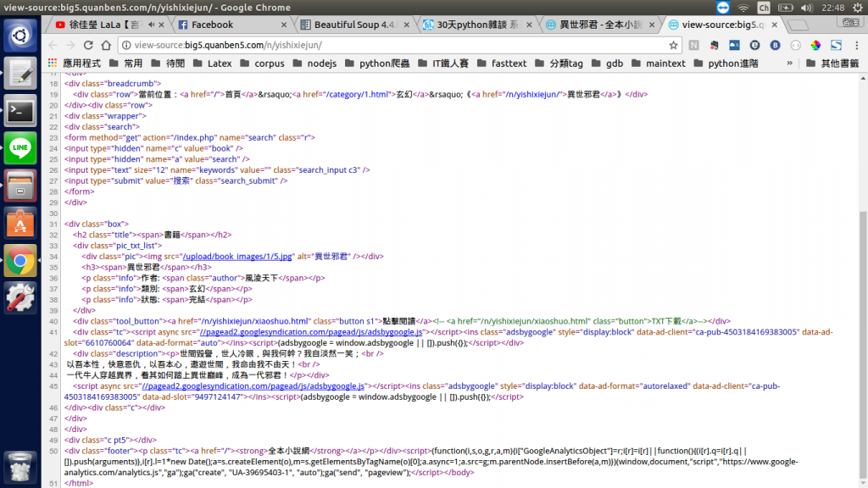Open the Chrome three-dot menu
This screenshot has width=868, height=488.
[x=856, y=46]
